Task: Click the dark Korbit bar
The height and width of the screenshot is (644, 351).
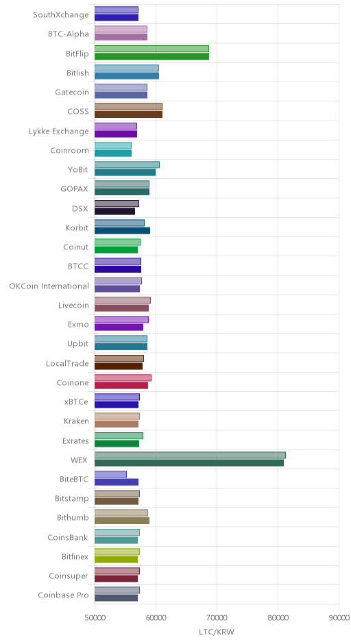Action: coord(123,231)
